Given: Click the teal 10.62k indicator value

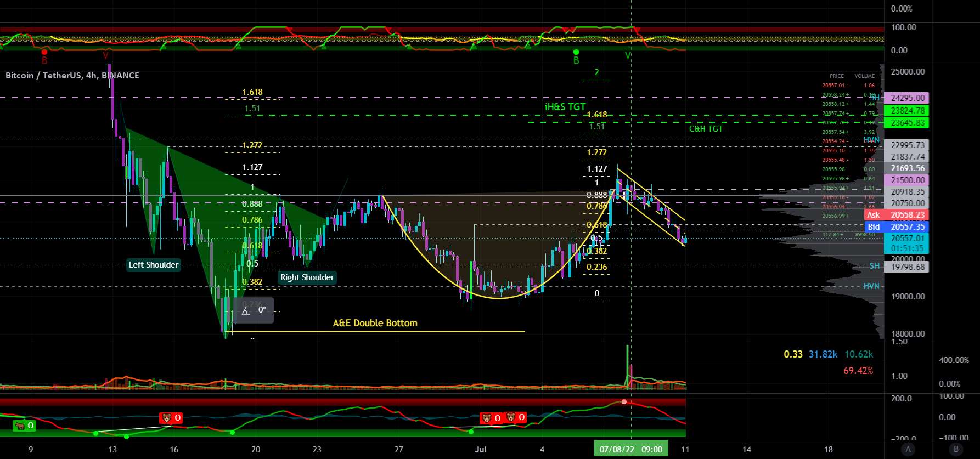Looking at the screenshot, I should point(859,354).
